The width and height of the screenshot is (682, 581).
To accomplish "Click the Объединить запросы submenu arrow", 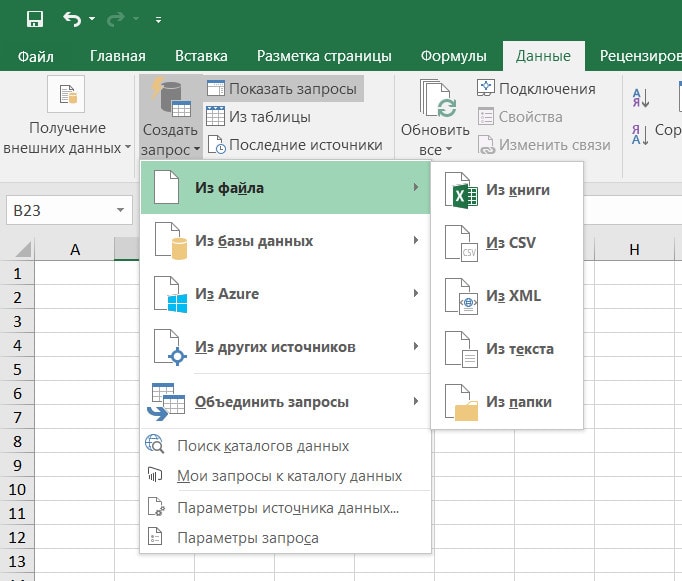I will pyautogui.click(x=416, y=401).
